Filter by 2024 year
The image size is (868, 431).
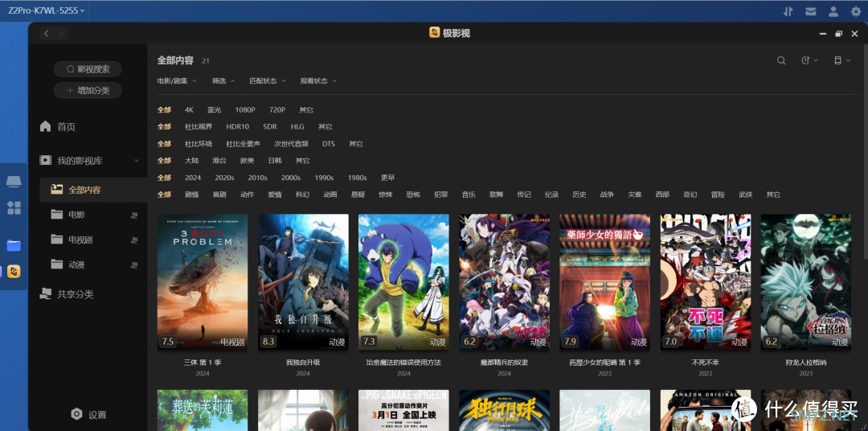coord(193,178)
